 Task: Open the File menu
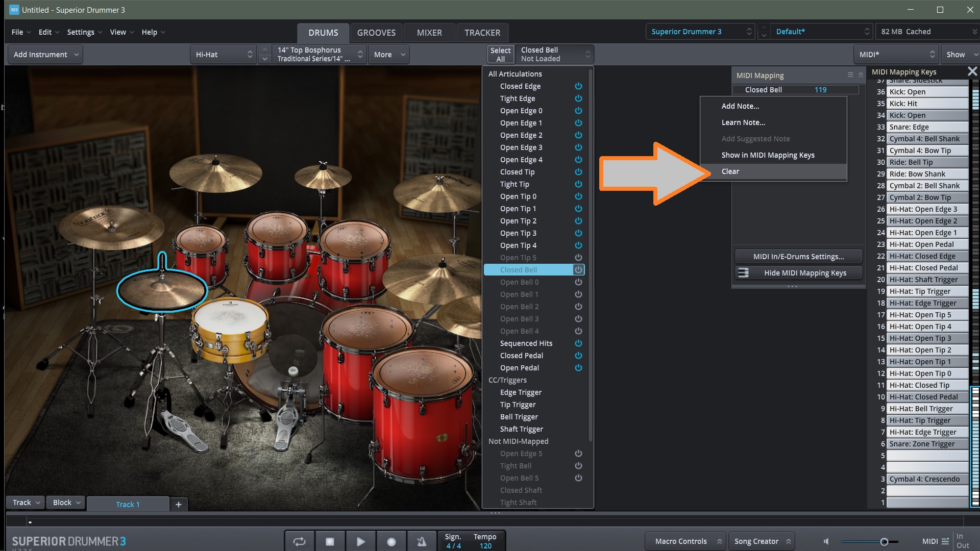click(x=21, y=32)
